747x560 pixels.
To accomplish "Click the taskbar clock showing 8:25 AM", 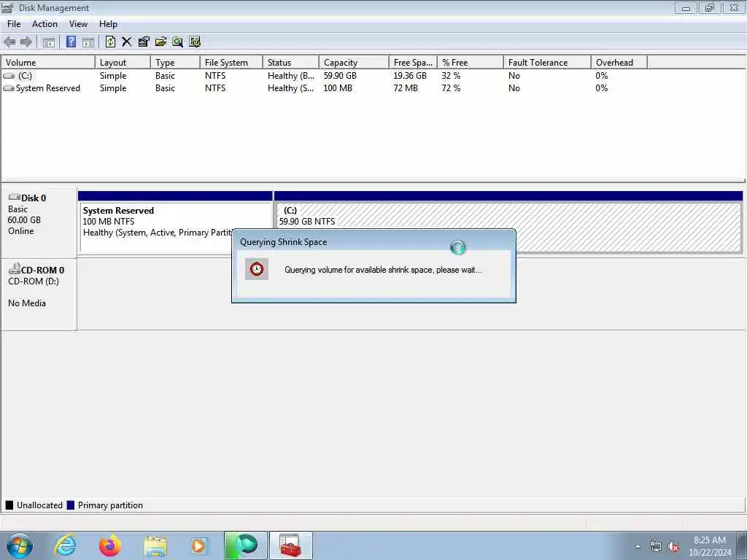I will click(710, 546).
